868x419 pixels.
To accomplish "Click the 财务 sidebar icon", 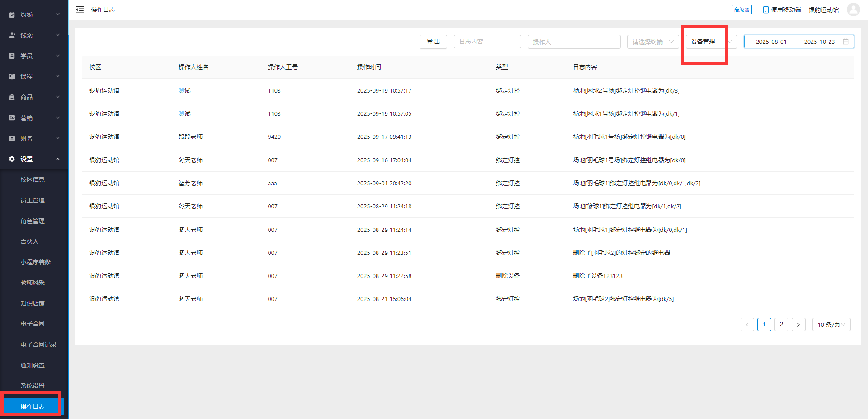I will coord(12,138).
